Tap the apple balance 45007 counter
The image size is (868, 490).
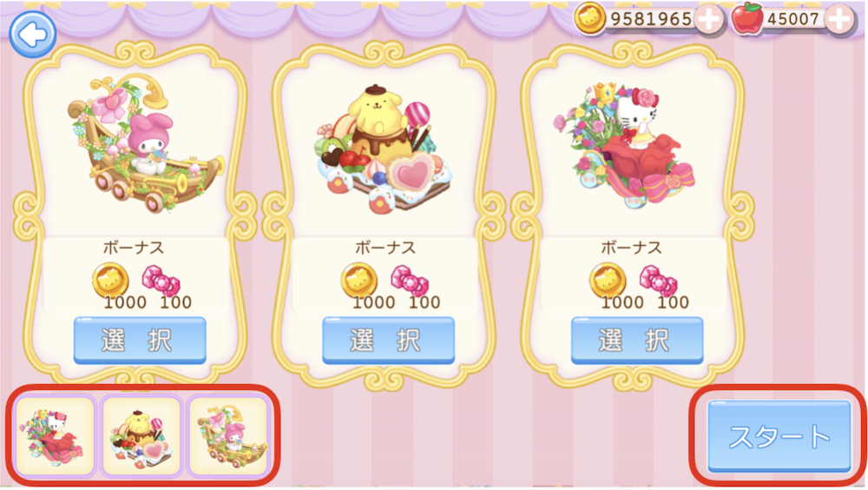coord(793,19)
